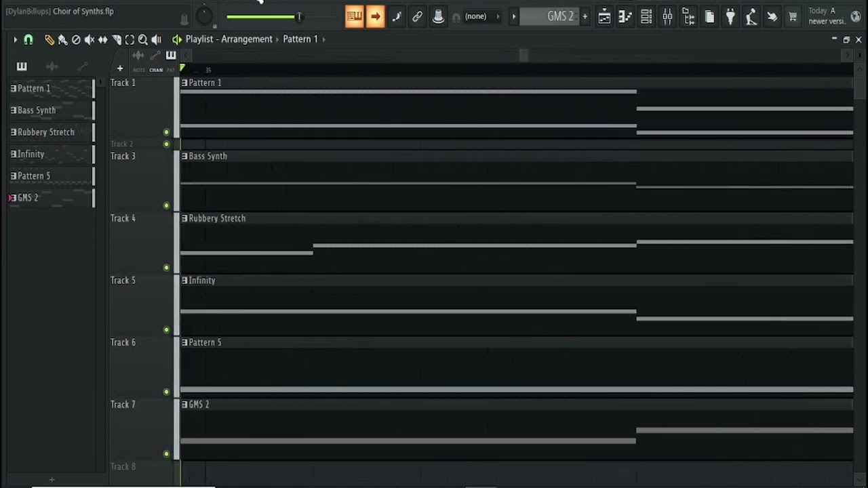Click the NOTE focus label
Image resolution: width=868 pixels, height=488 pixels.
[x=139, y=70]
